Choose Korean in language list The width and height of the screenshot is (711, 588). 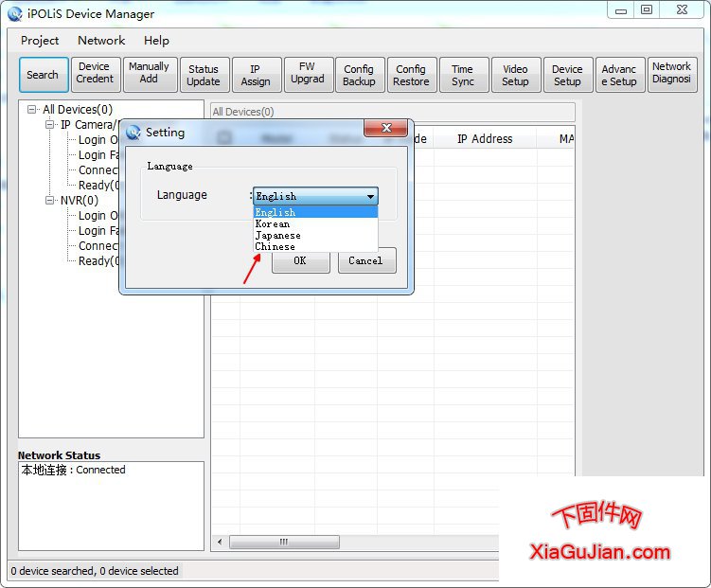point(315,224)
